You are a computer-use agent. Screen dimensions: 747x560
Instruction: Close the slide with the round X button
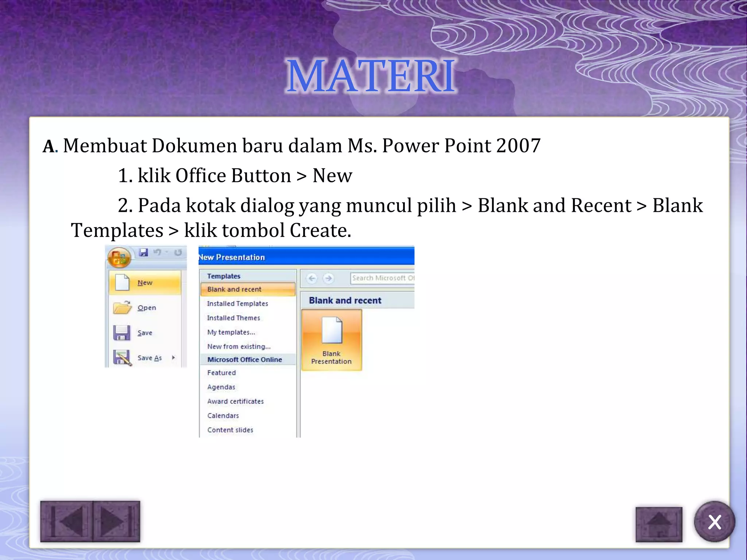pos(715,522)
